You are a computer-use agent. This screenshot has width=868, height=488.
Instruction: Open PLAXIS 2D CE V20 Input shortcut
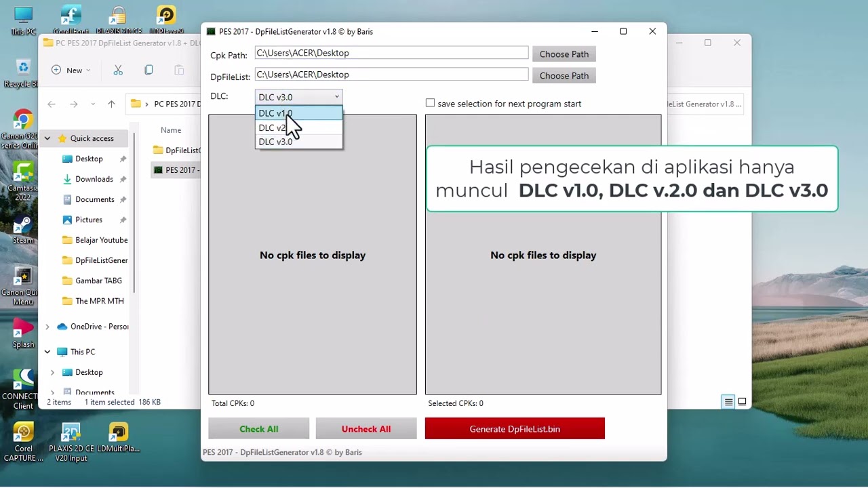(x=71, y=442)
